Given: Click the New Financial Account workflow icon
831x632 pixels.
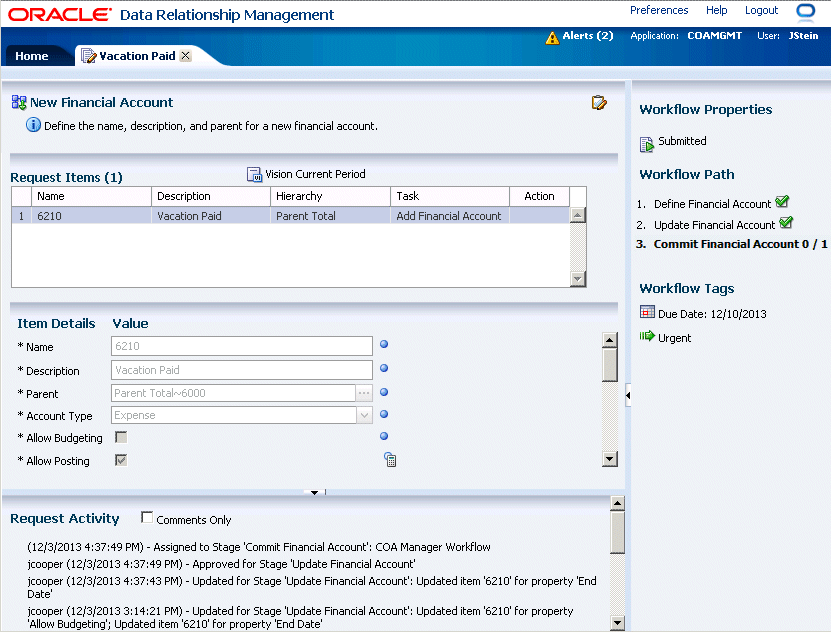Looking at the screenshot, I should click(x=19, y=102).
